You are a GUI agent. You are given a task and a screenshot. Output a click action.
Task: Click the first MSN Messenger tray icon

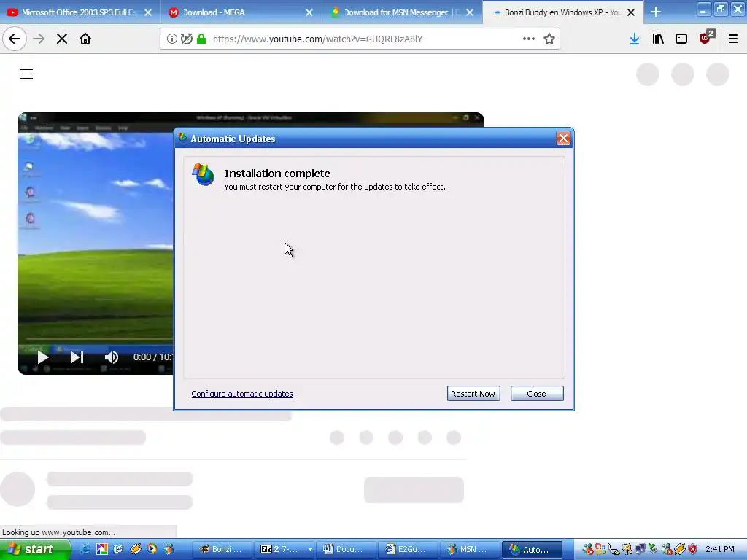(x=588, y=550)
